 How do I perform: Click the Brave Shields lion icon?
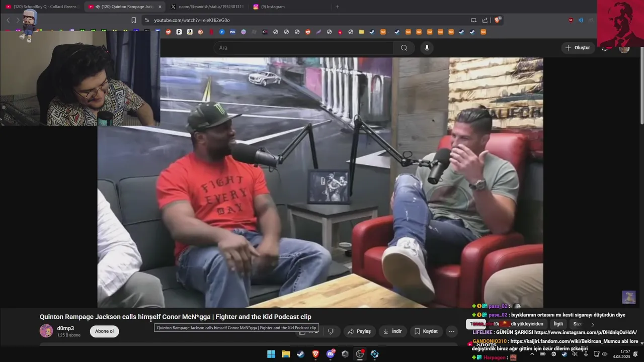(x=498, y=20)
